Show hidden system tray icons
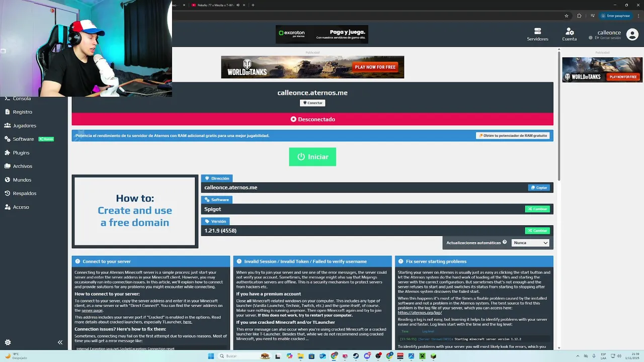This screenshot has width=644, height=362. [577, 356]
